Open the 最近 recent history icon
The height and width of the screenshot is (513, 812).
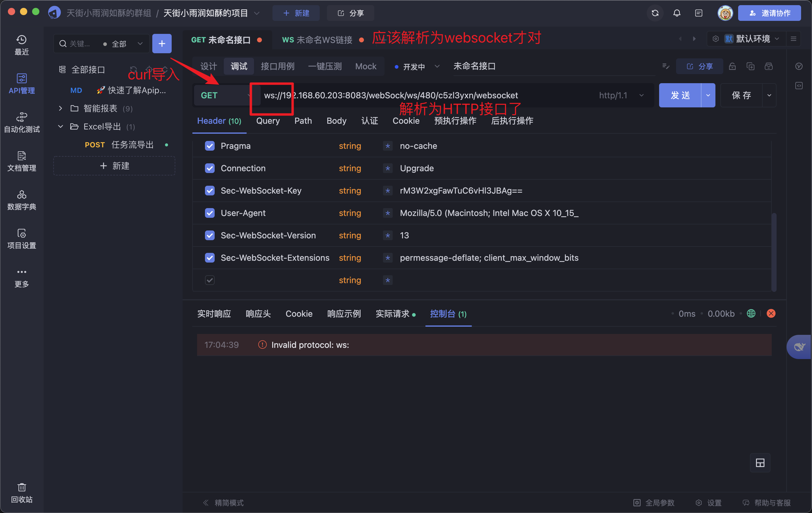pos(21,45)
